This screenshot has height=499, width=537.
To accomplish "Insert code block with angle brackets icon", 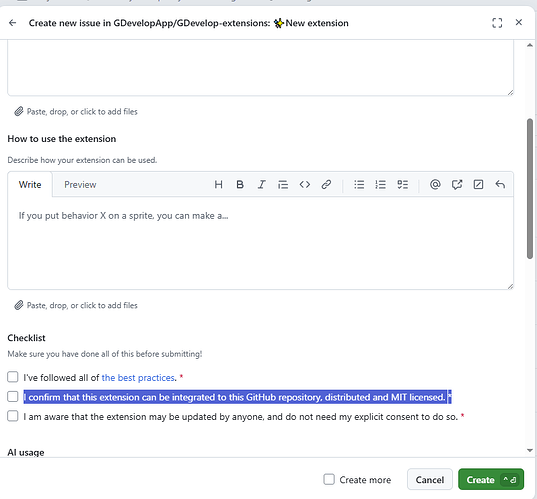I will coord(304,185).
